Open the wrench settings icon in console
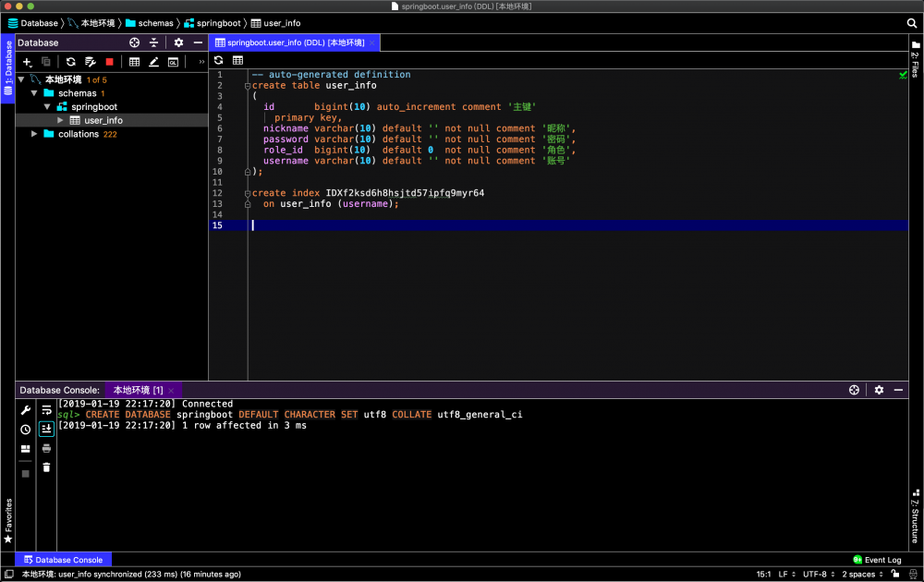This screenshot has width=924, height=582. coord(26,409)
